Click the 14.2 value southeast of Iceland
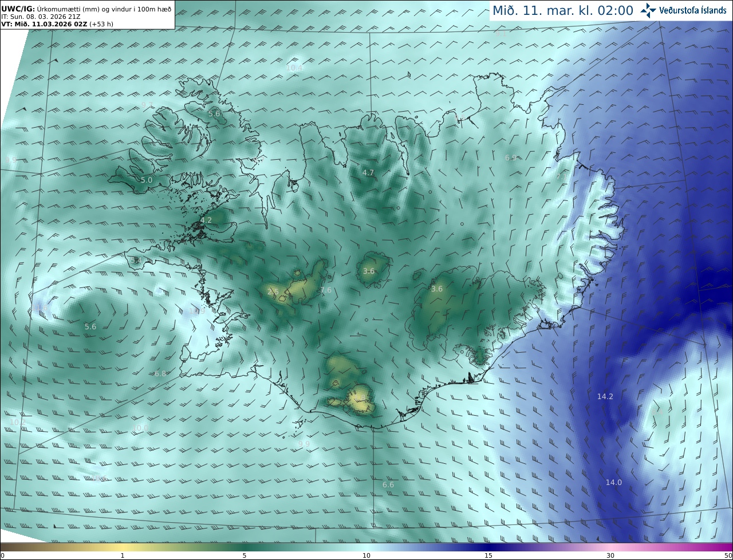This screenshot has height=560, width=733. (605, 396)
